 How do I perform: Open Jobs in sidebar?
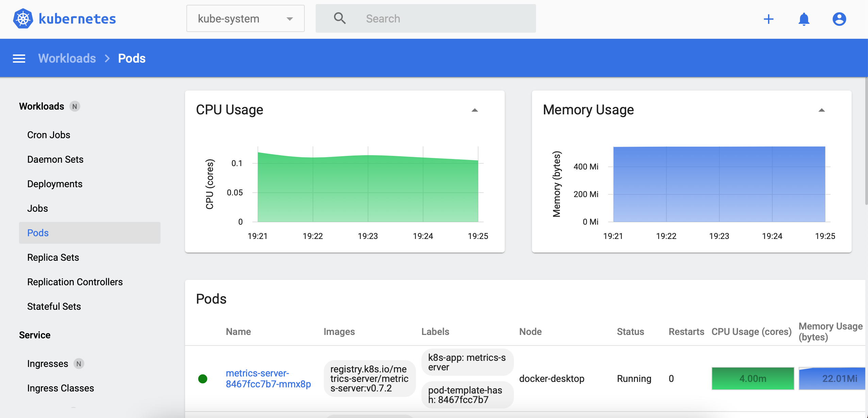click(x=37, y=208)
